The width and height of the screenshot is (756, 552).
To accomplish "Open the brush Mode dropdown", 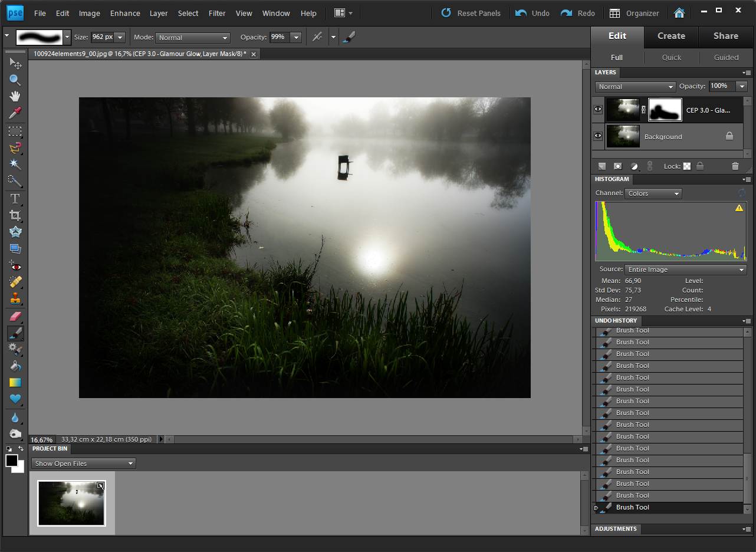I will [192, 38].
